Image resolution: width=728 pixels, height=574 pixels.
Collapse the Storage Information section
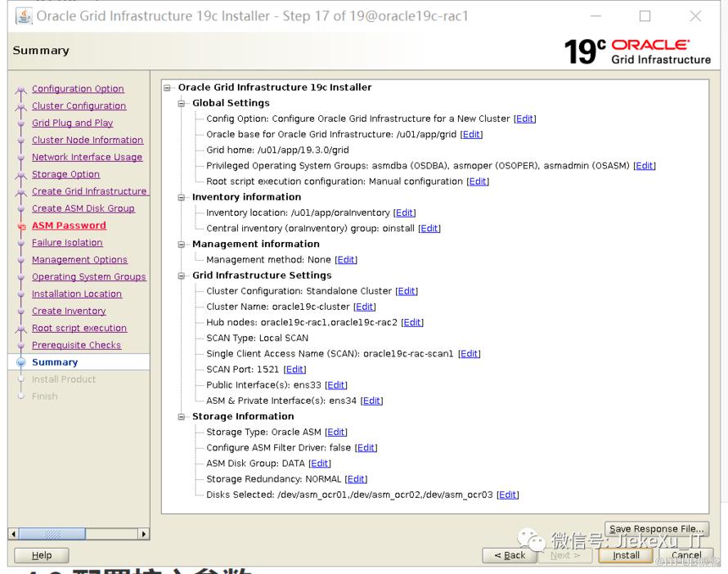182,416
